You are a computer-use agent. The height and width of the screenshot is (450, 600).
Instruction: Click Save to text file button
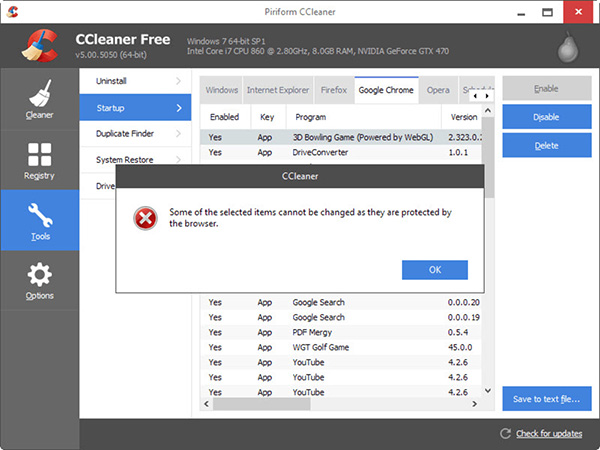pyautogui.click(x=546, y=399)
